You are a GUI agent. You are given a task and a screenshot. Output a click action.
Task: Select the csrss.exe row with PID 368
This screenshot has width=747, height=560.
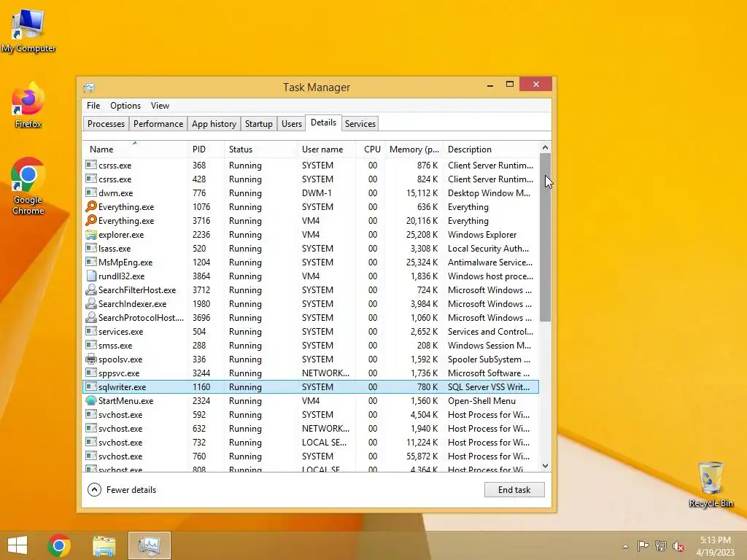(311, 166)
